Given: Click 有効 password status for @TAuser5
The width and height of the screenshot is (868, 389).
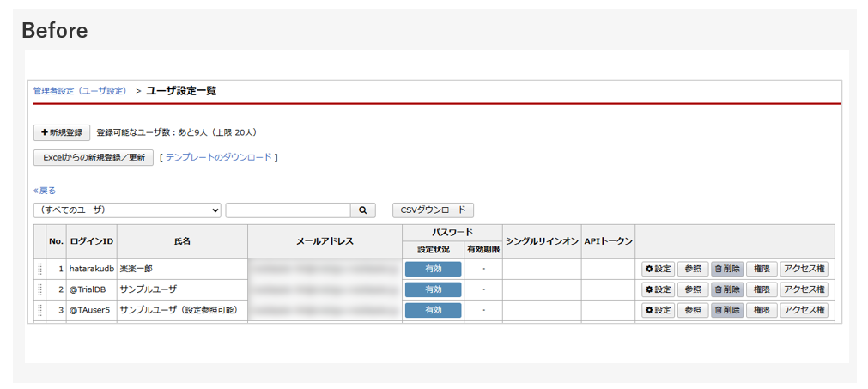Looking at the screenshot, I should [x=434, y=310].
